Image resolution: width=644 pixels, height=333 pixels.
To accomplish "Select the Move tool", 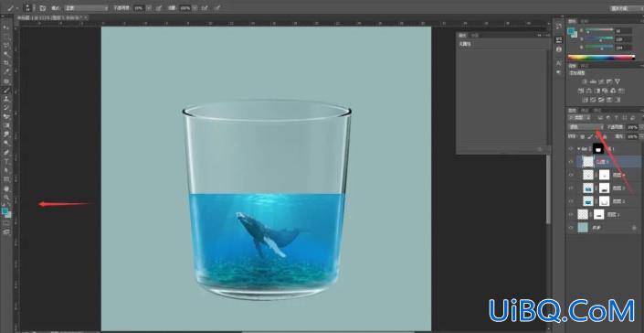I will [x=6, y=27].
